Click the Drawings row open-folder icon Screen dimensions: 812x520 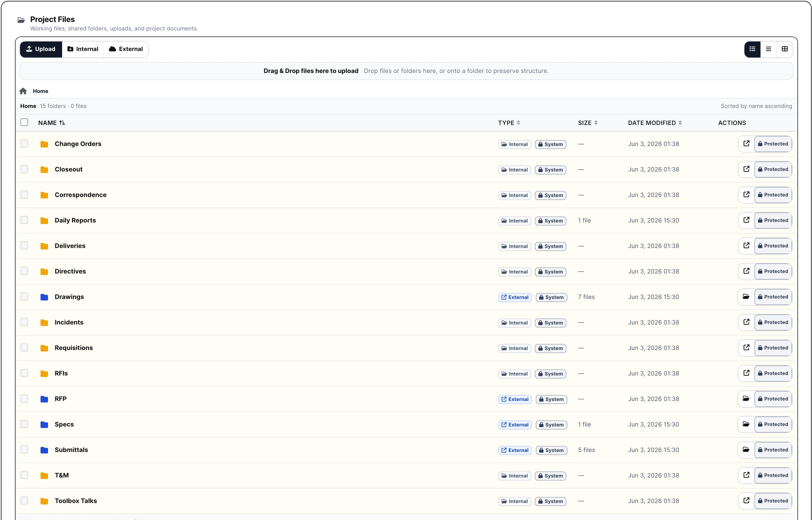click(x=746, y=297)
